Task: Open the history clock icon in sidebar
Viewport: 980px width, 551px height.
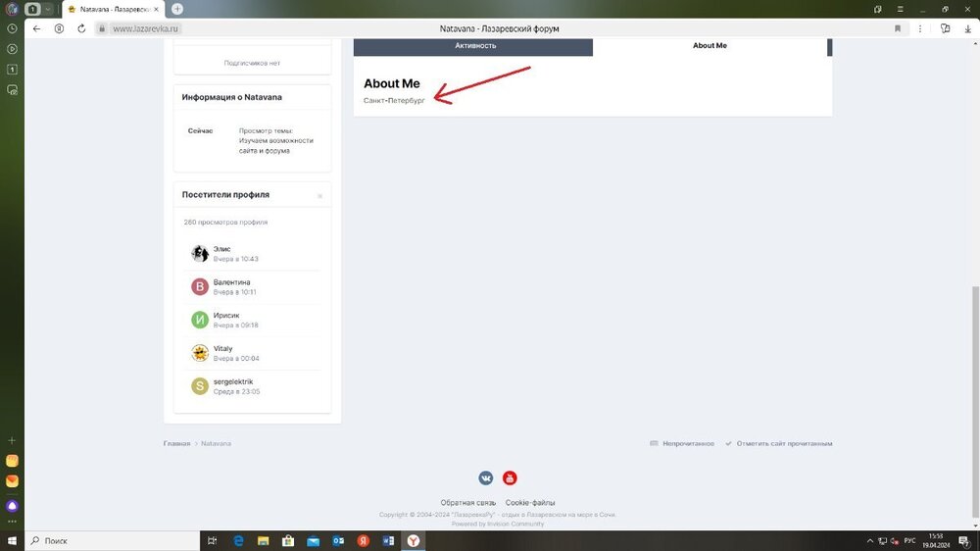Action: point(12,28)
